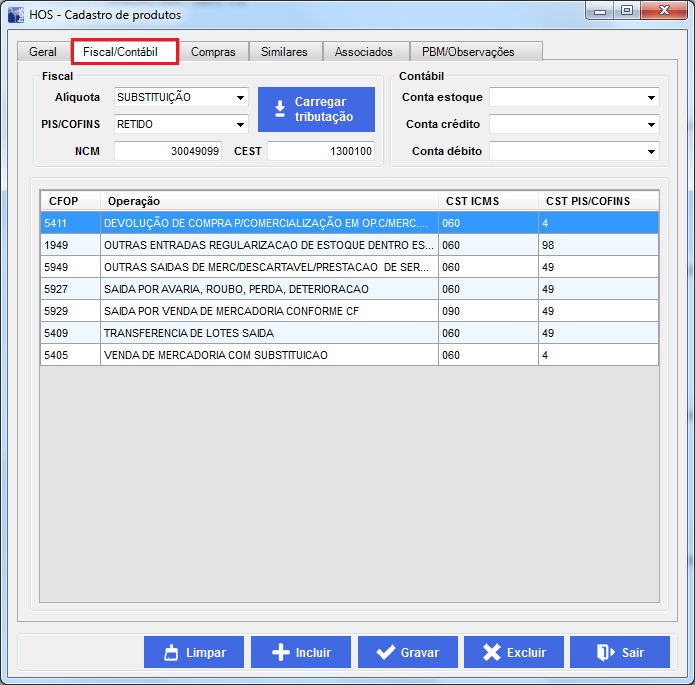Image resolution: width=695 pixels, height=685 pixels.
Task: Sort by the CST ICMS column header
Action: 487,201
